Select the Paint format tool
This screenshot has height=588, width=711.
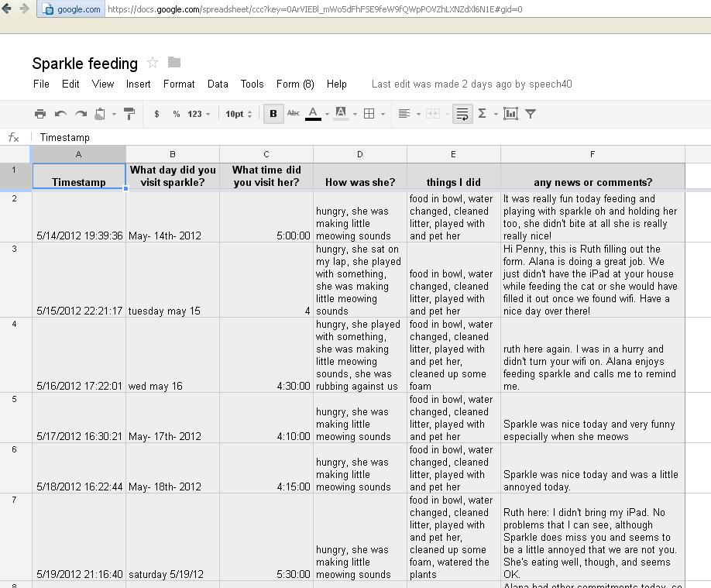pos(130,113)
